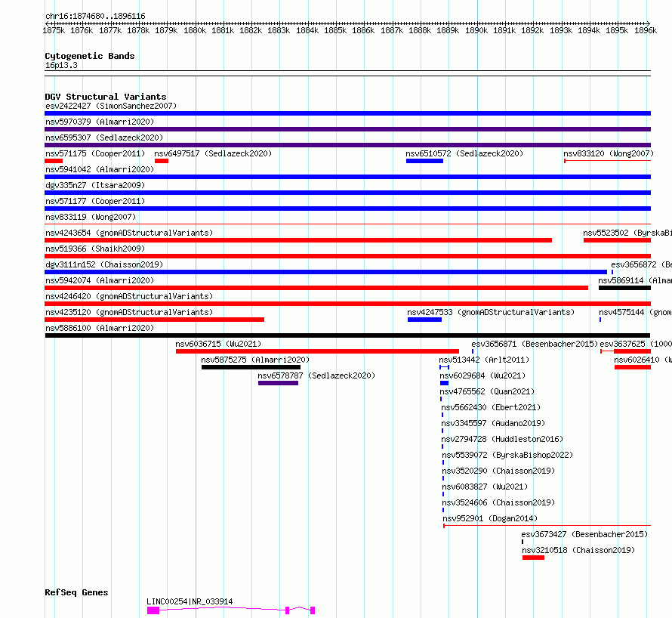Click the red bar under nsv3210518
This screenshot has width=672, height=618.
click(x=533, y=558)
